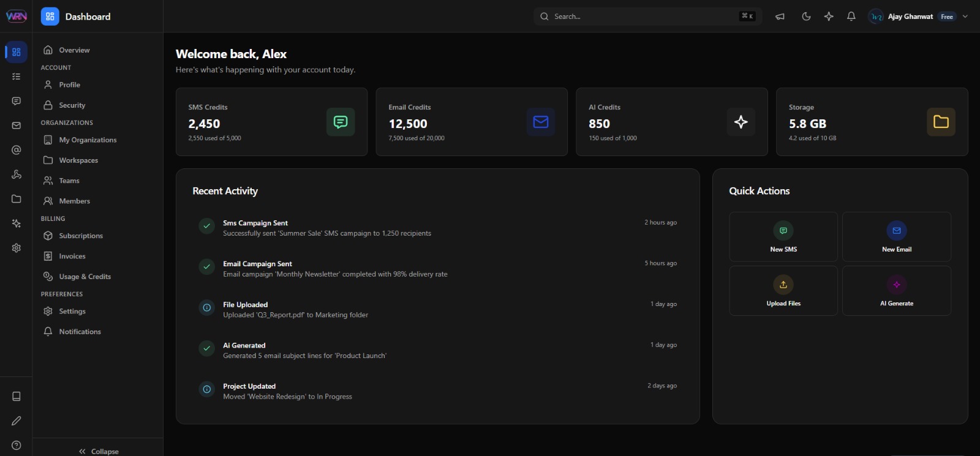Expand the Ajay Ghanwat account dropdown chevron
The height and width of the screenshot is (456, 980).
tap(965, 17)
